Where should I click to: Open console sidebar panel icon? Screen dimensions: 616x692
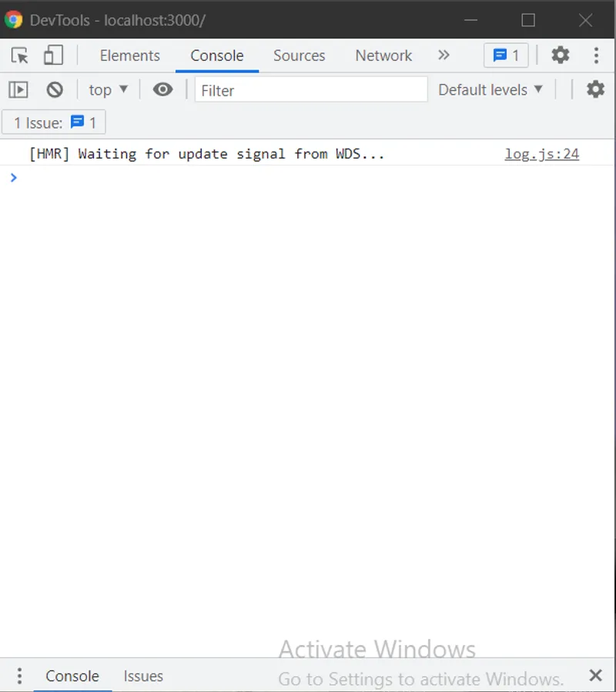point(18,89)
